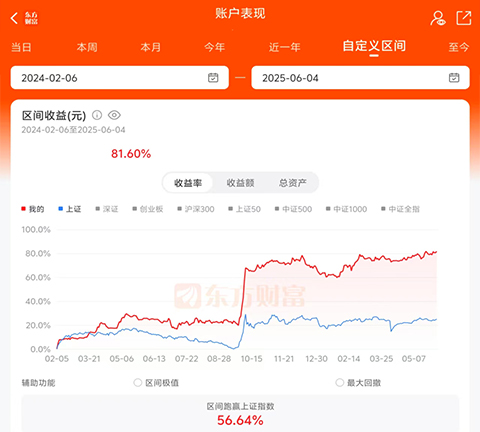
Task: Tap the share export icon
Action: click(464, 18)
